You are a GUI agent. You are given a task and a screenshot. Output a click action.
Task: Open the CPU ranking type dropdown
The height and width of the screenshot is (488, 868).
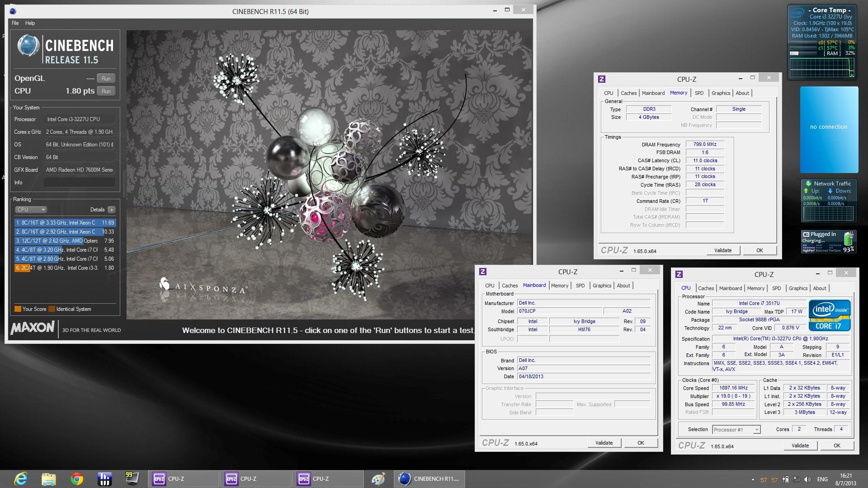pyautogui.click(x=31, y=210)
